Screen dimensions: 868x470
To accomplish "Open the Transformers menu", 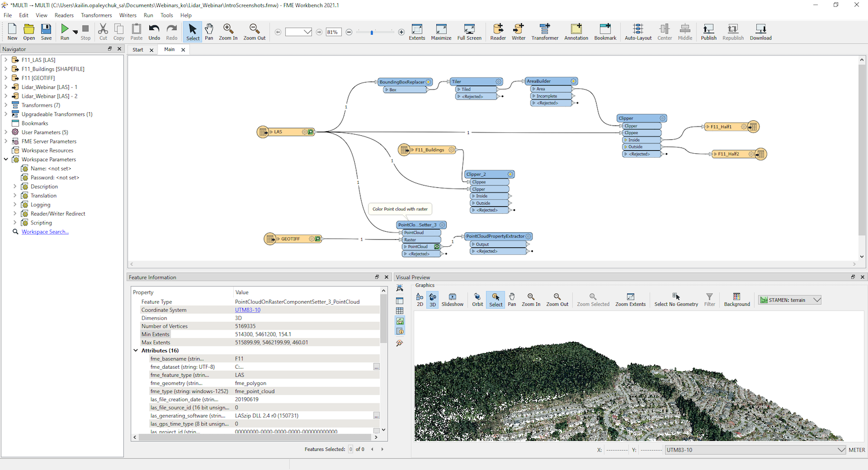I will point(96,15).
